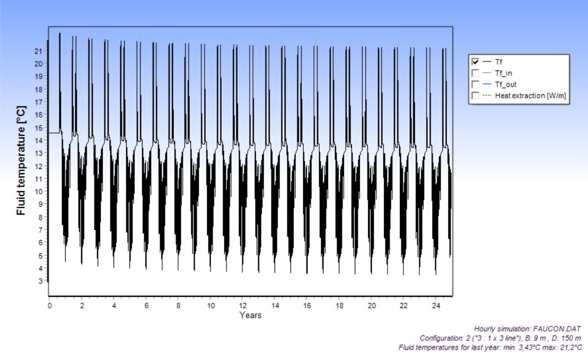Click the "12" tick on the Years axis
The height and width of the screenshot is (364, 588).
pos(243,306)
